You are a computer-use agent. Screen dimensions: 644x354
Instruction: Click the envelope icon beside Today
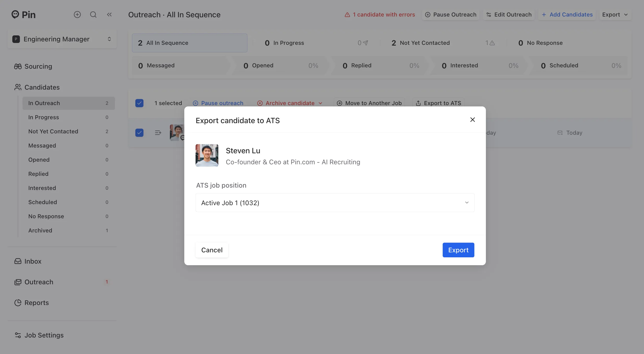click(x=560, y=133)
